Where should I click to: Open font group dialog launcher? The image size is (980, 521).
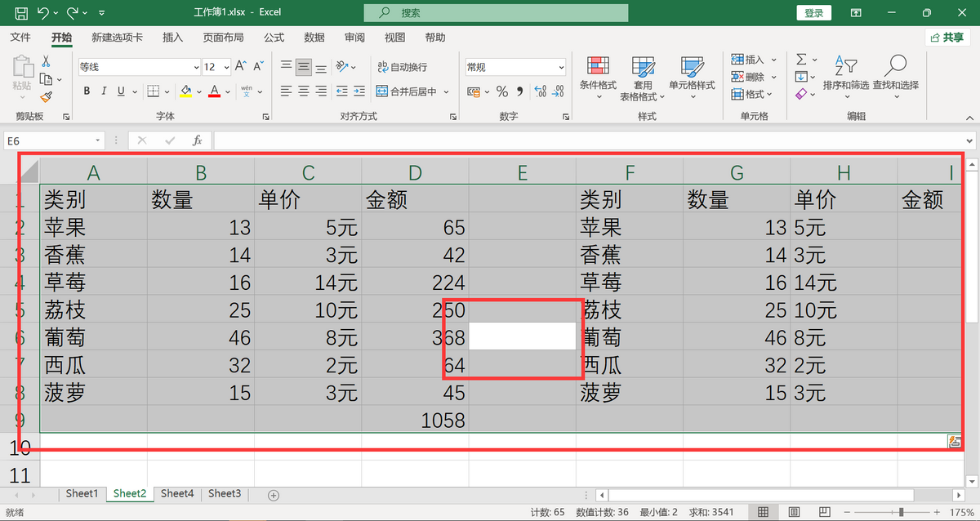[266, 117]
